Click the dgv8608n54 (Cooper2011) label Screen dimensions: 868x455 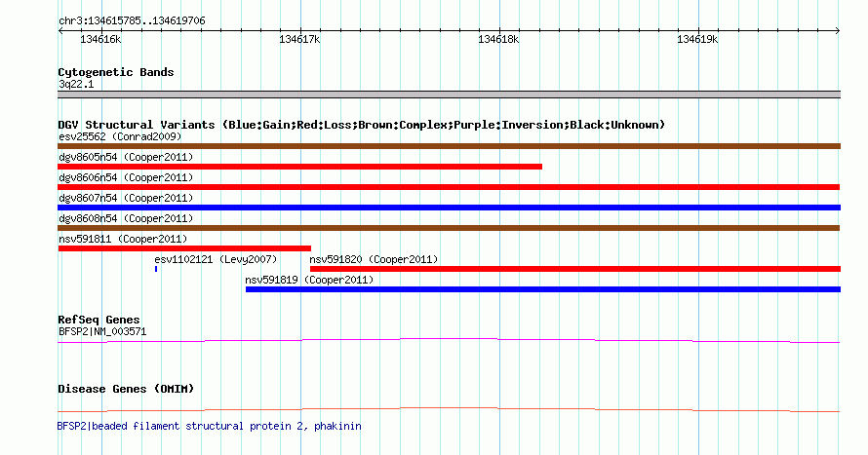pos(126,218)
